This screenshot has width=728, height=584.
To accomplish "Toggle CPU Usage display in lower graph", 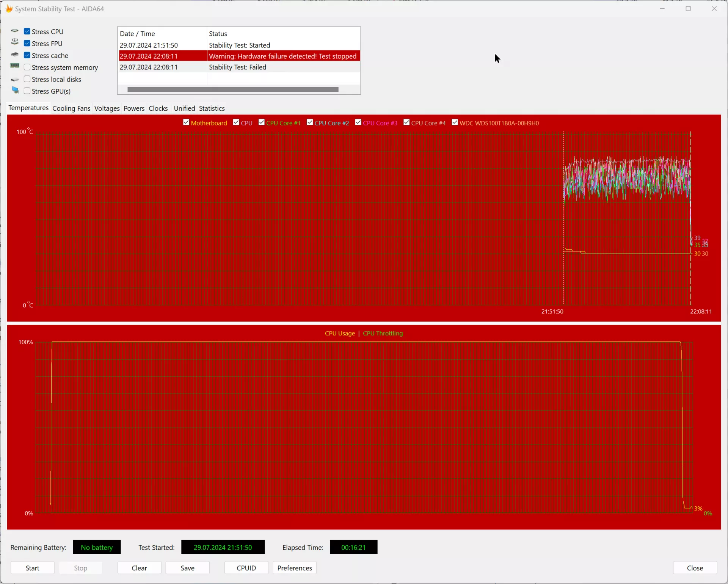I will 340,333.
